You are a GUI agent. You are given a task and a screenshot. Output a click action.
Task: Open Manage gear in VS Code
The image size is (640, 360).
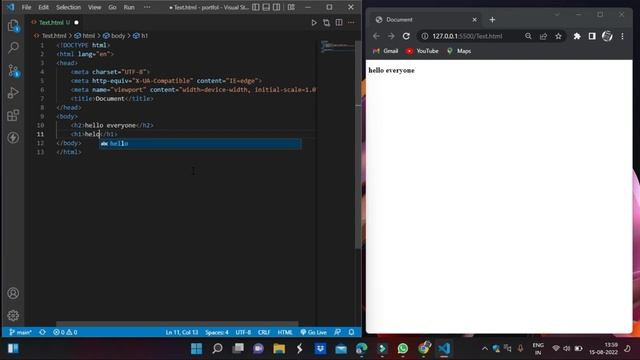coord(13,315)
